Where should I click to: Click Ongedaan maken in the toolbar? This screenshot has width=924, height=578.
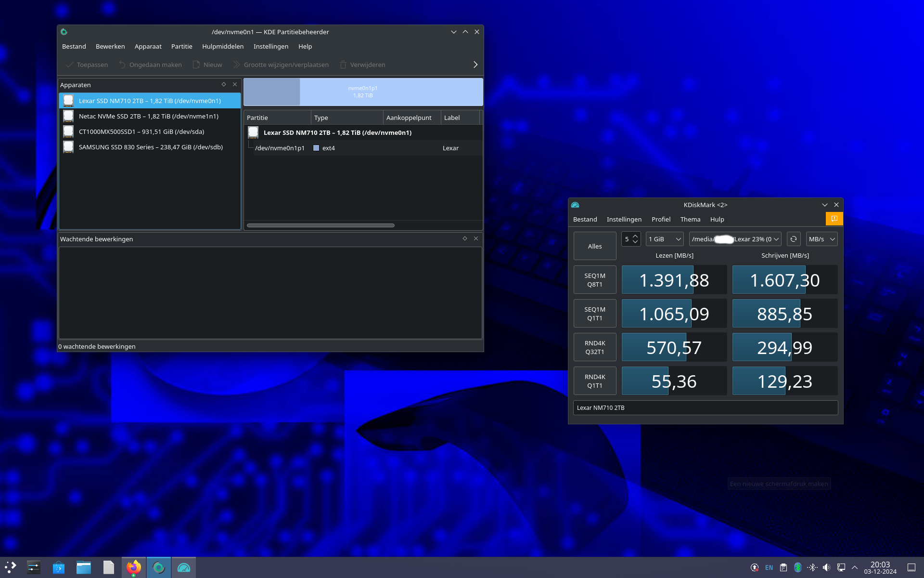(x=150, y=65)
